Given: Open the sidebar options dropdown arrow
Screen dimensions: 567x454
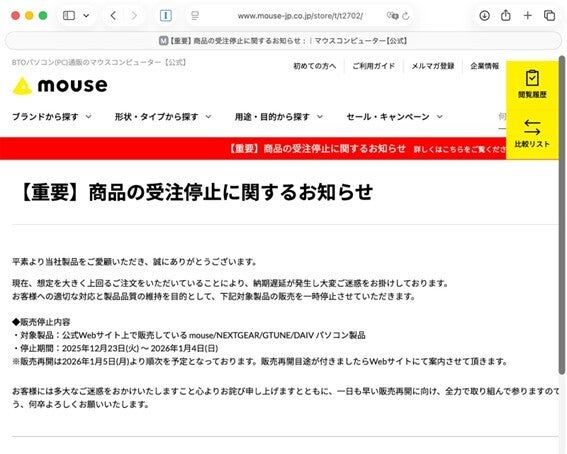Looking at the screenshot, I should (86, 16).
